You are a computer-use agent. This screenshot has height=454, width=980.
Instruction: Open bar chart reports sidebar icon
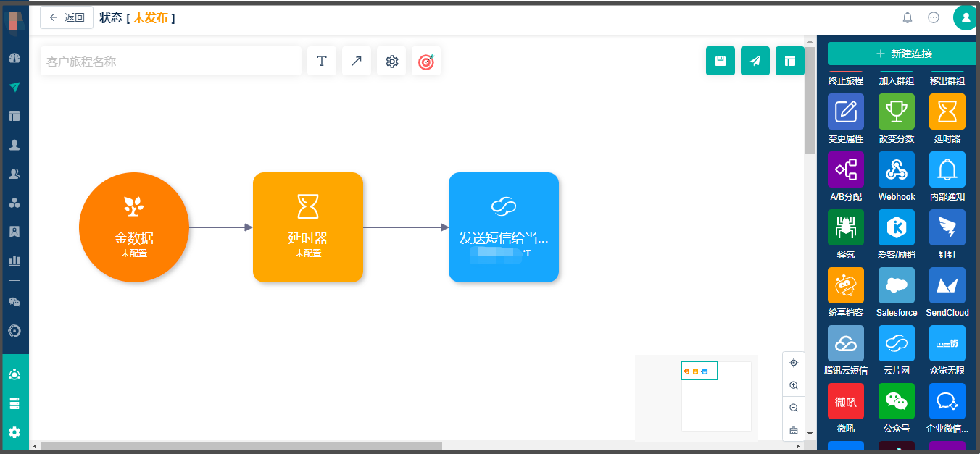(x=14, y=261)
